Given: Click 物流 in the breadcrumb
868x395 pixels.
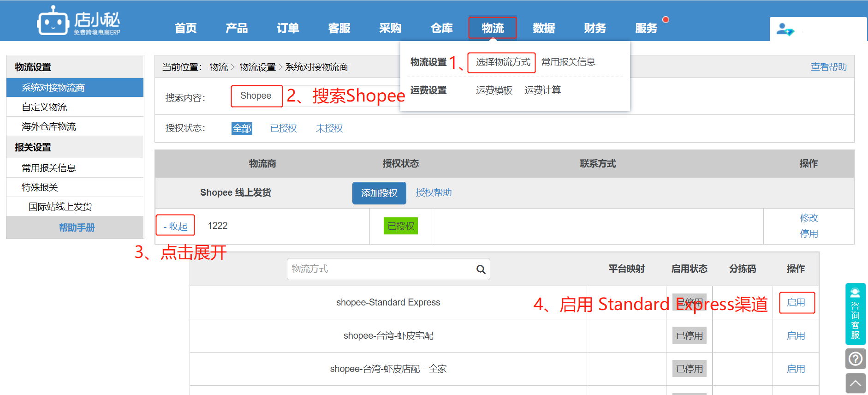Looking at the screenshot, I should click(x=219, y=67).
